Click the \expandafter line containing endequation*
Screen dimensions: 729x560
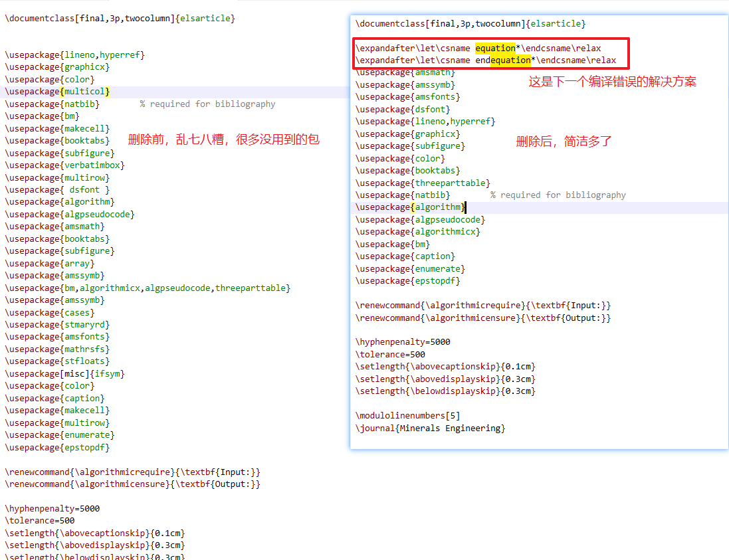pyautogui.click(x=486, y=60)
